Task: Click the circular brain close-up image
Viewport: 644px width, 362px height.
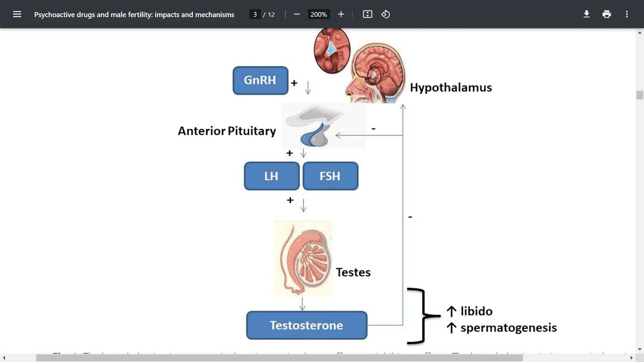Action: point(332,50)
